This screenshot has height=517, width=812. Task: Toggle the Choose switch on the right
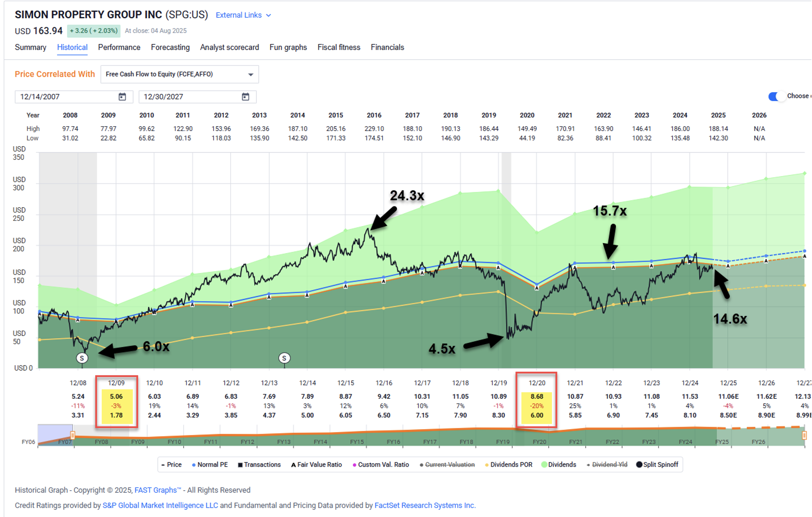777,96
